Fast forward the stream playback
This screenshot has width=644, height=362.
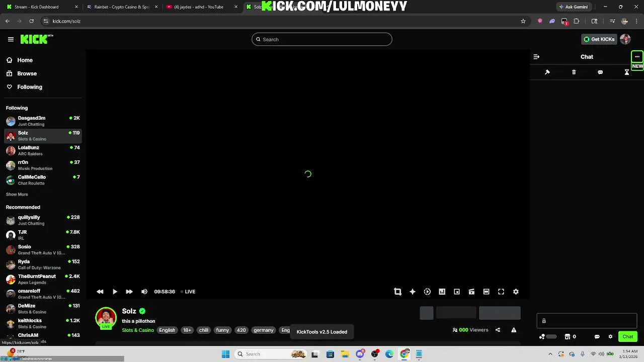[x=129, y=292]
